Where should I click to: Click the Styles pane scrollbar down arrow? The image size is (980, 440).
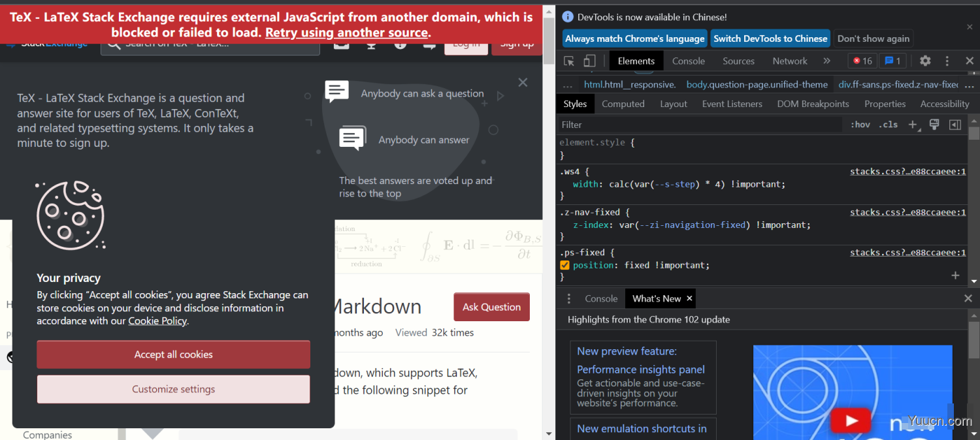click(x=974, y=282)
